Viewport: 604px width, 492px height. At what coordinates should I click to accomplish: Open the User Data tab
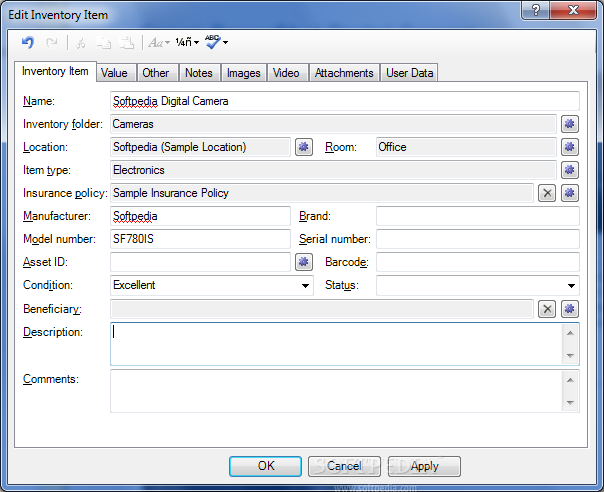409,73
